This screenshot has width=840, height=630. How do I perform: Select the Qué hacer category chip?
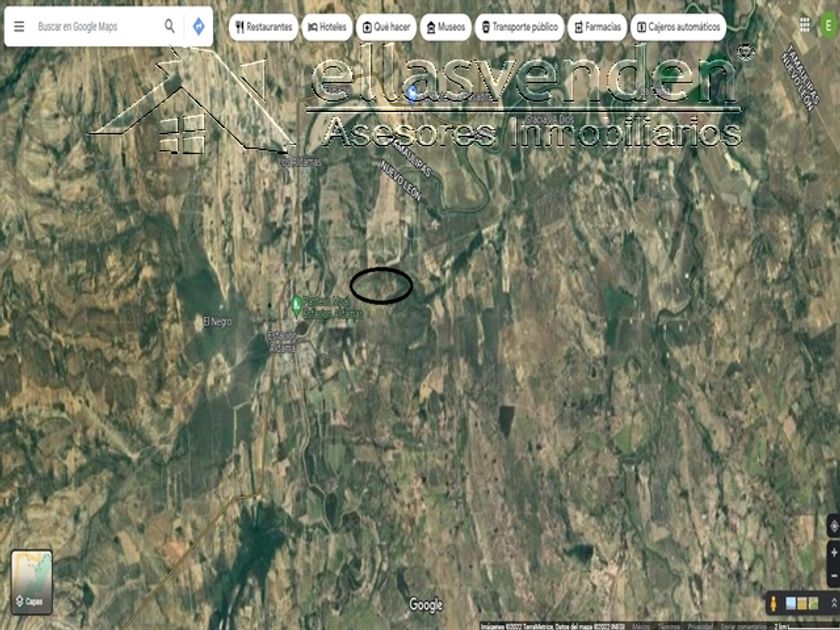[x=386, y=27]
